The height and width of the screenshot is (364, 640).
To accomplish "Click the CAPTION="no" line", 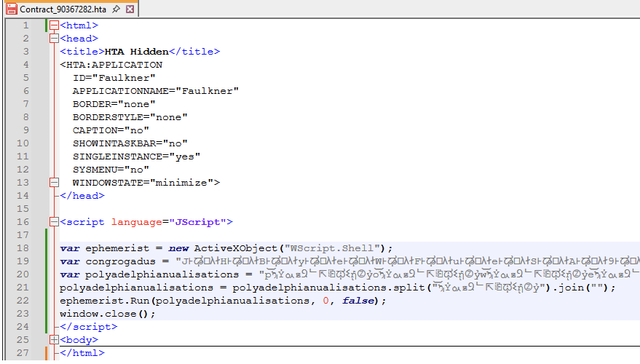I will pyautogui.click(x=111, y=130).
